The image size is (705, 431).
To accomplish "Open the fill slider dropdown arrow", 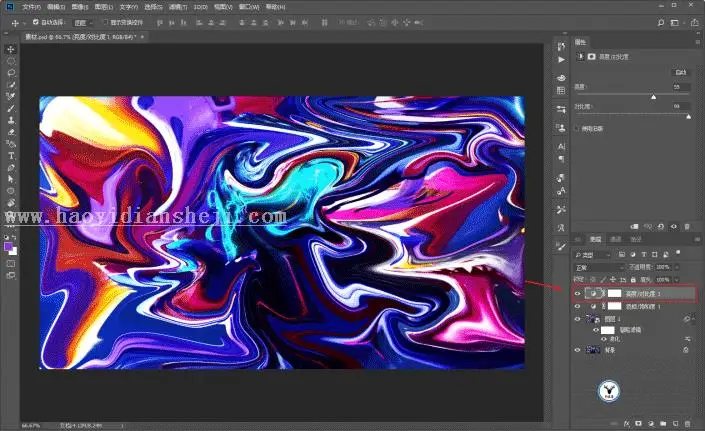I will pos(677,280).
